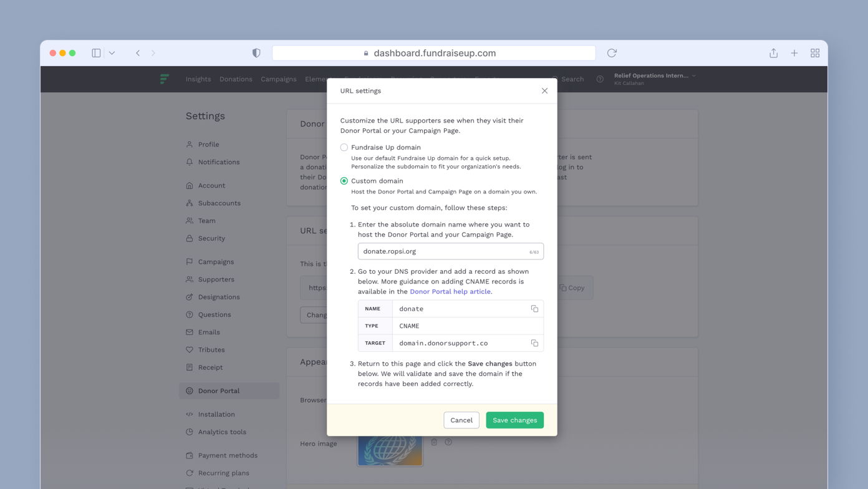Open the Donor Portal help article link
This screenshot has width=868, height=489.
(450, 291)
